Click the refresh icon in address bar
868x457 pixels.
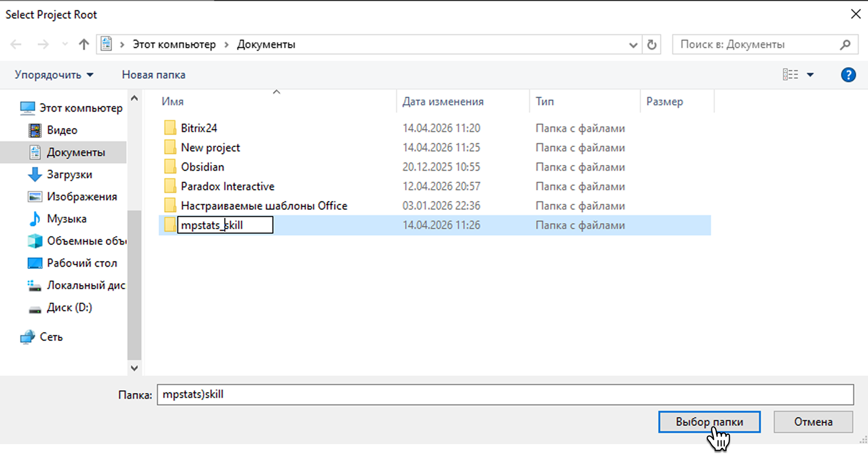pos(651,45)
